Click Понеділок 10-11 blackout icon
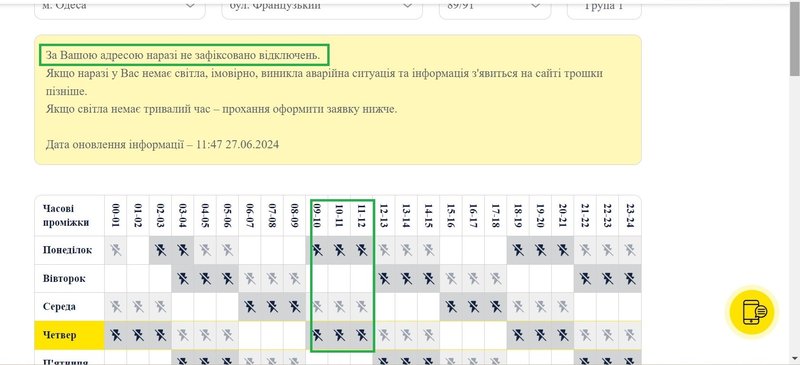Screen dimensions: 800x365 [339, 250]
